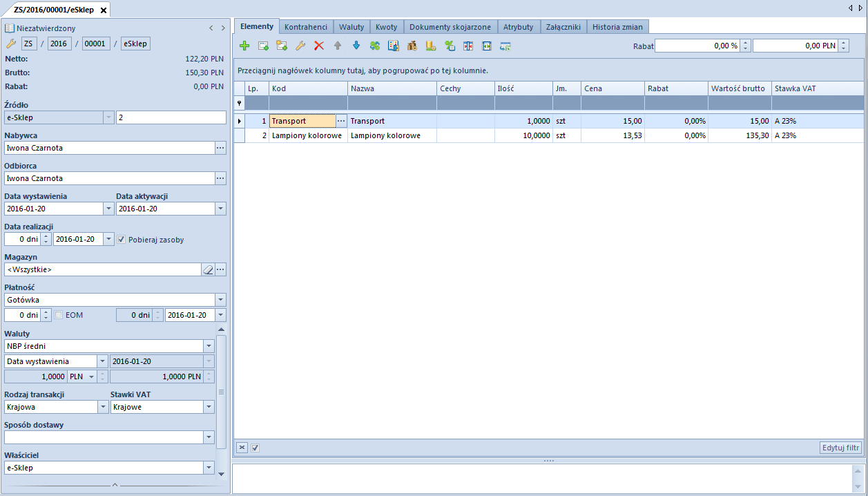Switch to Kwoty tab
Screen dimensions: 868x496
387,27
